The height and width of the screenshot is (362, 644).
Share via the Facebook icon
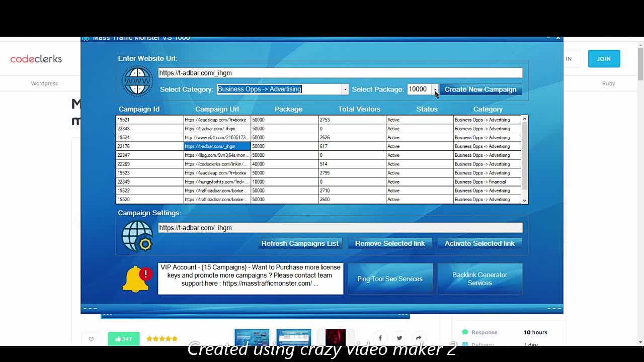pos(380,338)
